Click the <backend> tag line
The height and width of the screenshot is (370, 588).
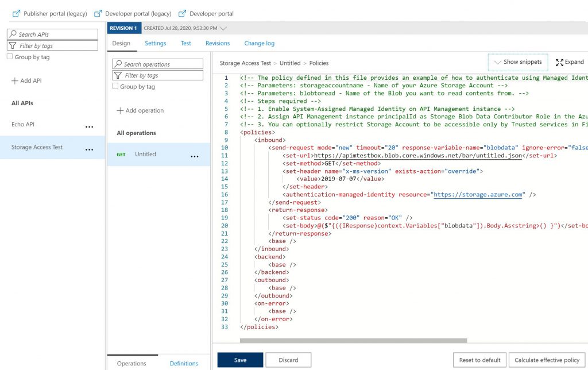(270, 257)
